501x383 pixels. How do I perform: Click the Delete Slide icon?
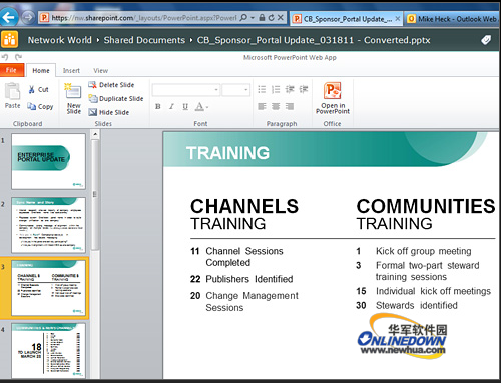pos(92,85)
